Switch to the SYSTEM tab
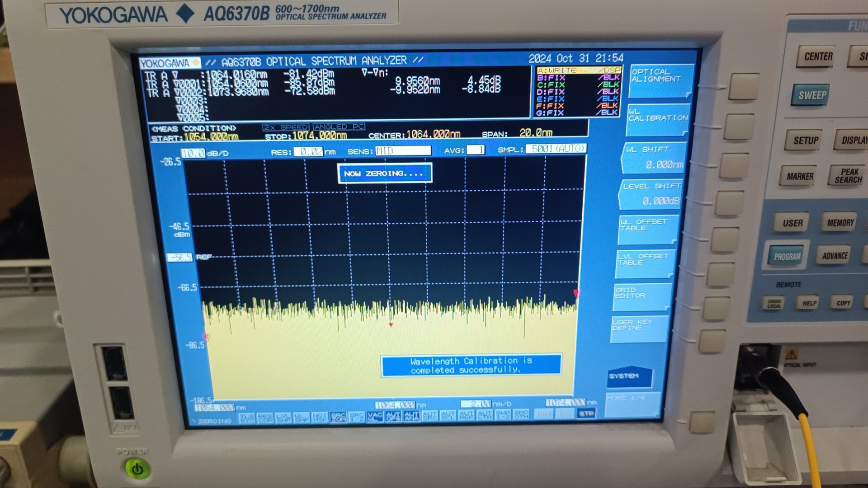 [630, 376]
